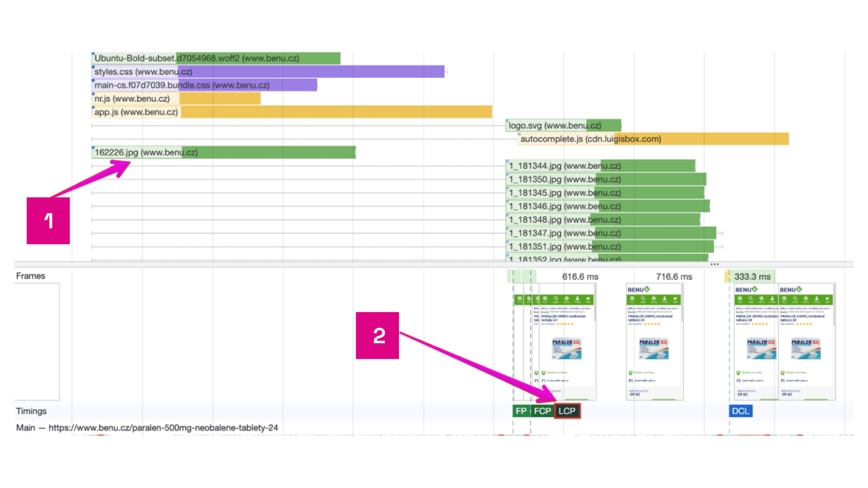This screenshot has height=488, width=868.
Task: Click the FP timing marker
Action: coord(521,411)
